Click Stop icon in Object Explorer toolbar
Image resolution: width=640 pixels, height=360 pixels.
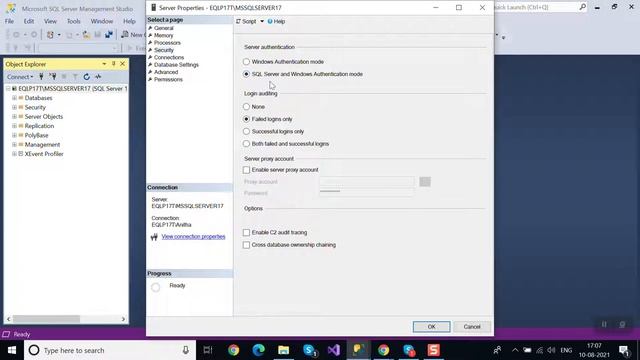tap(64, 76)
